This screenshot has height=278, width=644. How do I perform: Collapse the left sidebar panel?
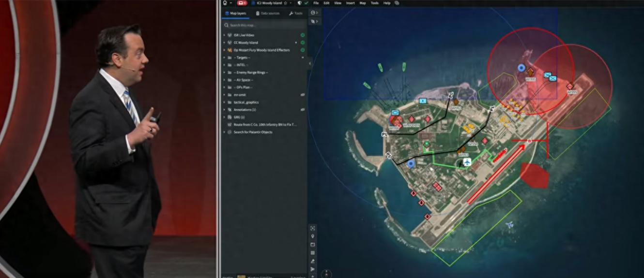[310, 64]
